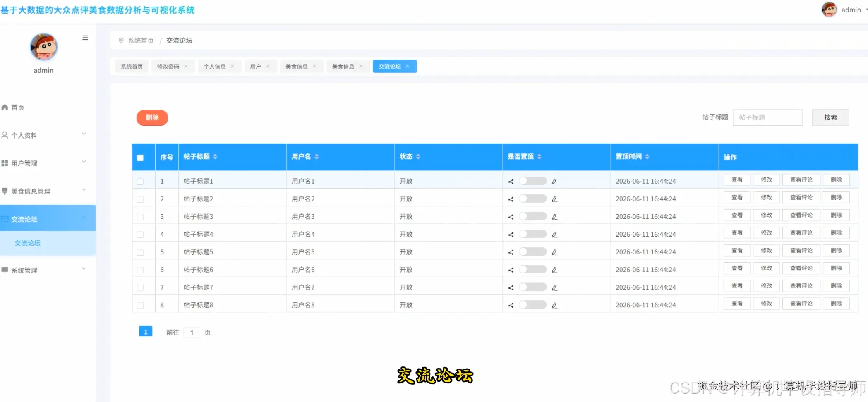Toggle the 是否置顶 switch for 帖子标题7
Image resolution: width=868 pixels, height=402 pixels.
coord(533,287)
